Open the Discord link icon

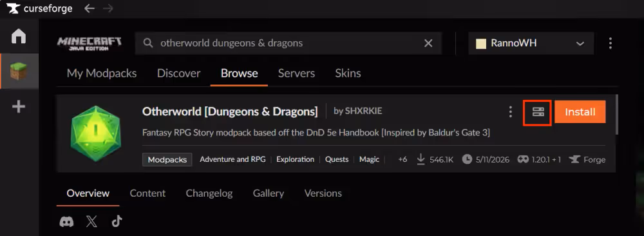pyautogui.click(x=66, y=222)
